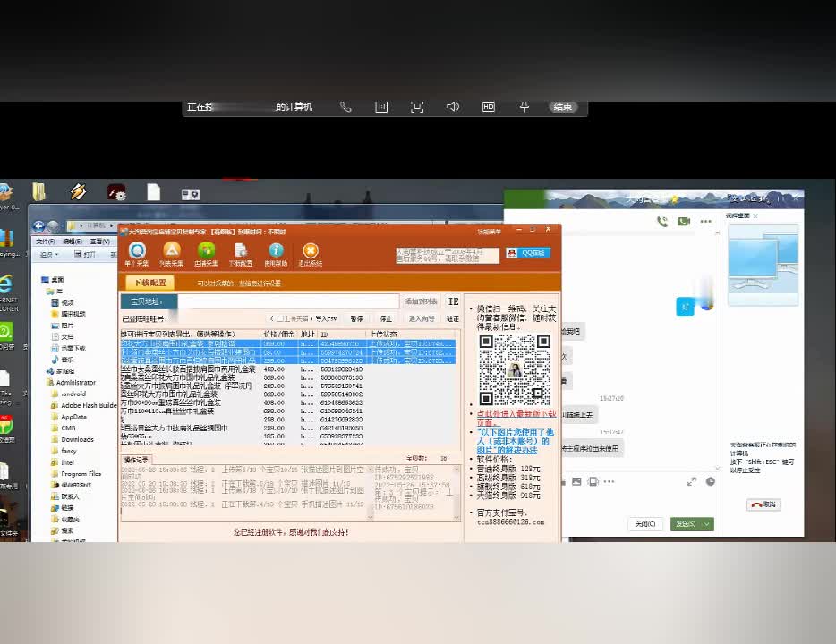This screenshot has height=644, width=836.
Task: Open the 列表采集 list collect tool
Action: [171, 254]
